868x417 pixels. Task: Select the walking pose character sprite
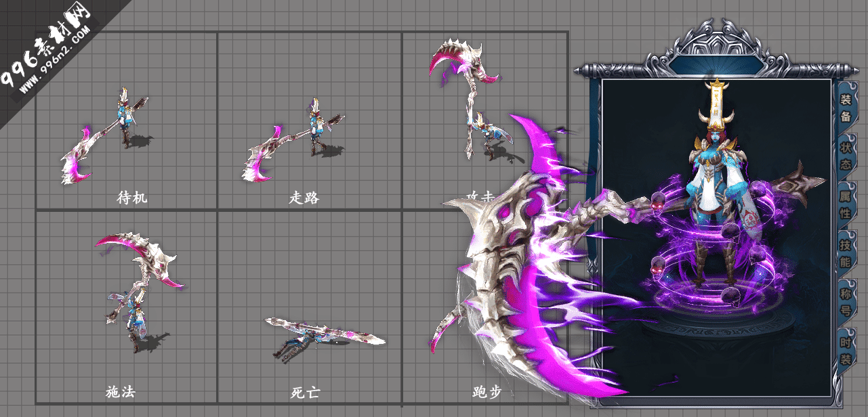tap(294, 141)
